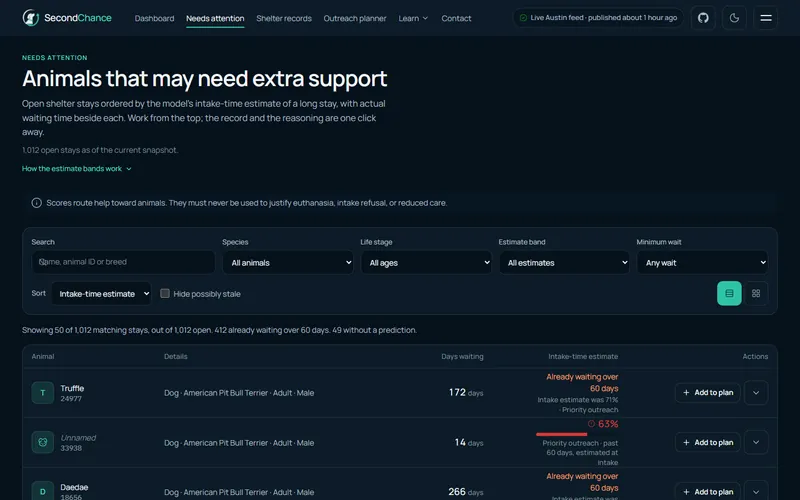Click the info icon beside scores notice

pyautogui.click(x=36, y=203)
